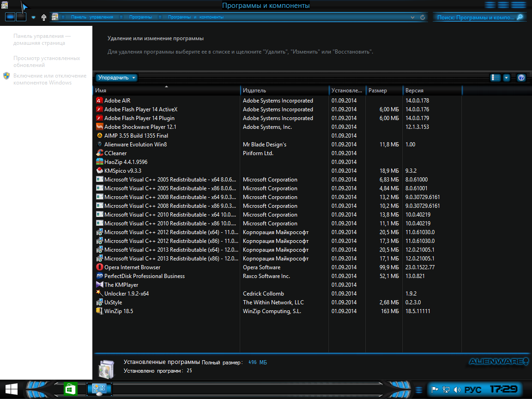This screenshot has width=532, height=399.
Task: Open the help question mark button
Action: pos(521,78)
